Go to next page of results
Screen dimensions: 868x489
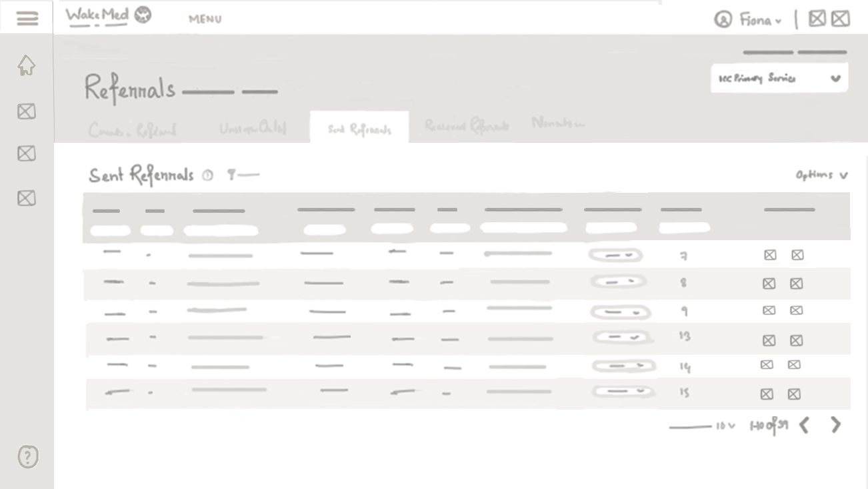[x=835, y=425]
